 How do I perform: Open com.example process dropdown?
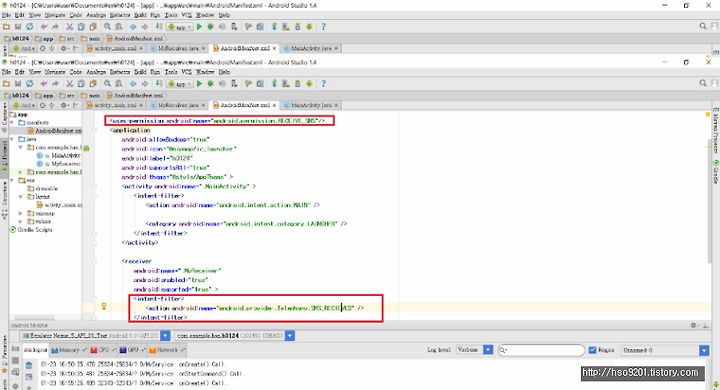pyautogui.click(x=290, y=336)
